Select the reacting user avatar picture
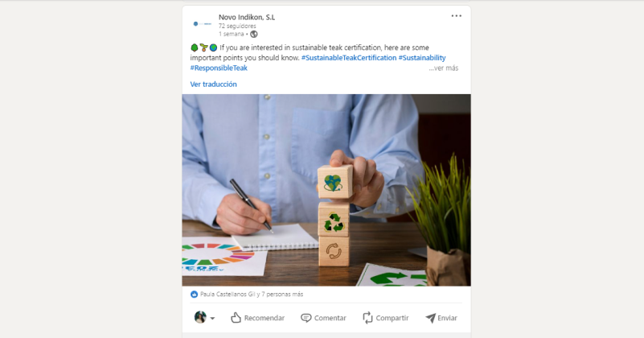 point(200,317)
